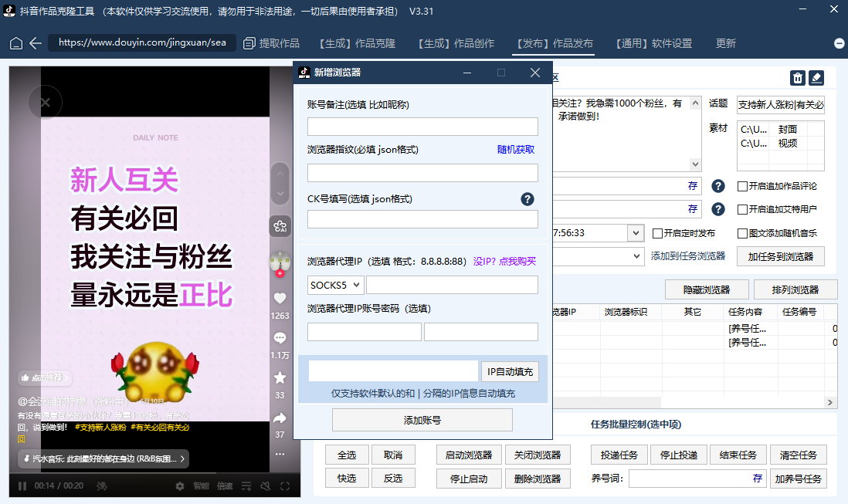
Task: Enable 图文添加随机音乐 checkbox
Action: (742, 233)
